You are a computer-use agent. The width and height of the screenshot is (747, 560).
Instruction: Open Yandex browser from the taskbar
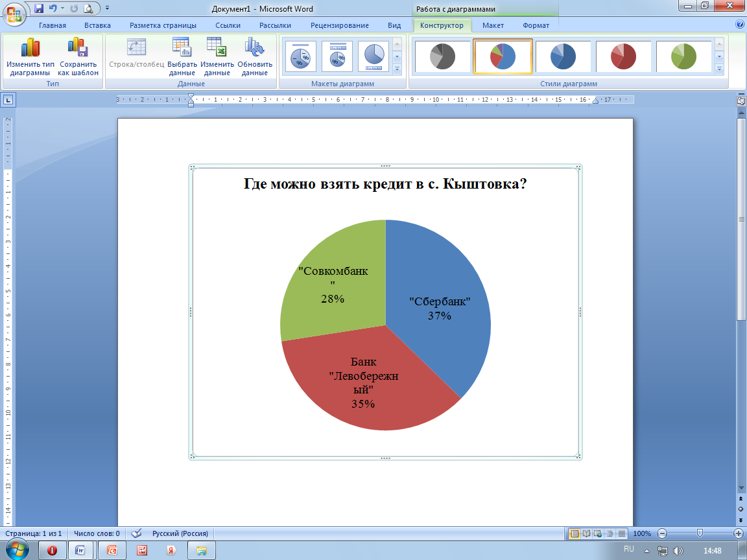click(x=171, y=550)
